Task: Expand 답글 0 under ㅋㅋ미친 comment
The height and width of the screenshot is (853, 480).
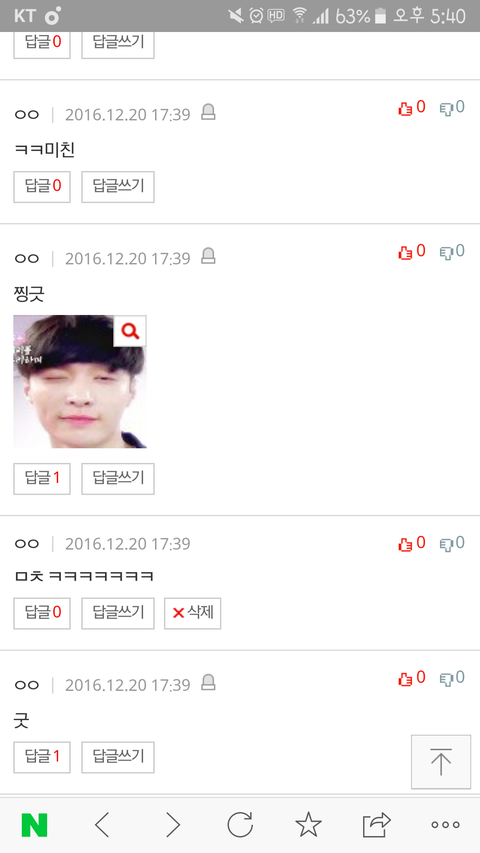Action: point(42,187)
